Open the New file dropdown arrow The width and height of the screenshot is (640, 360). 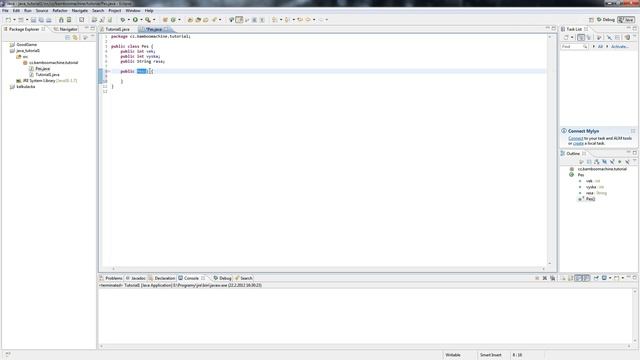[14, 20]
